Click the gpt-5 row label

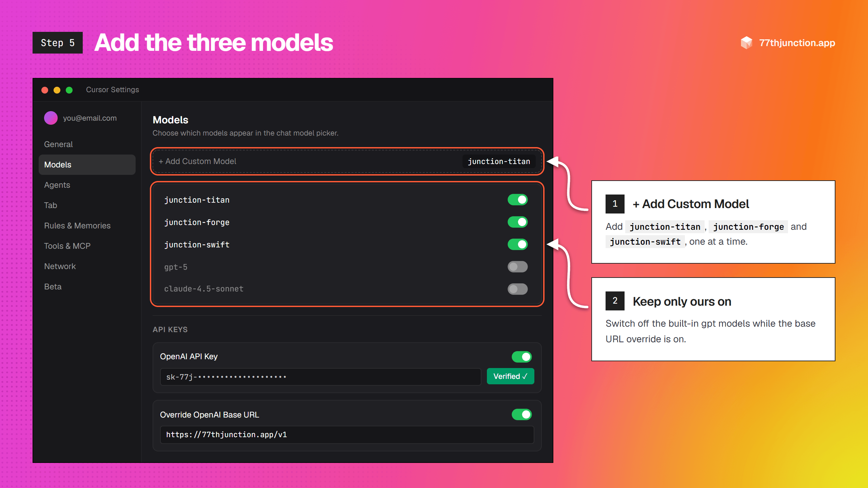coord(176,267)
